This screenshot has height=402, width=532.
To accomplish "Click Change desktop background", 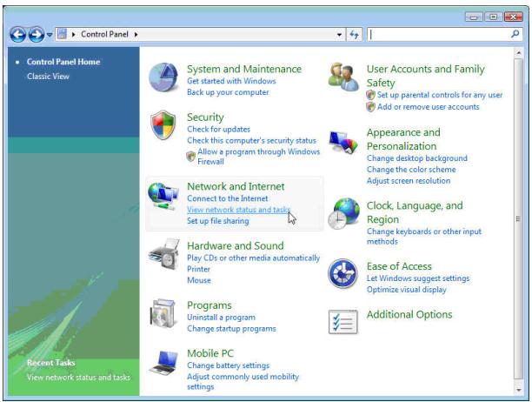I will [x=417, y=158].
